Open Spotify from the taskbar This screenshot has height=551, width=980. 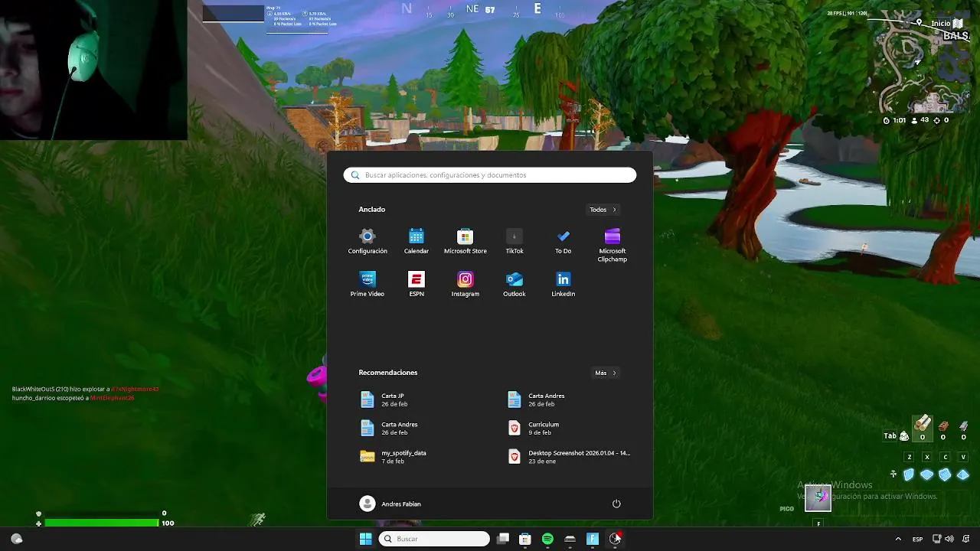coord(547,539)
